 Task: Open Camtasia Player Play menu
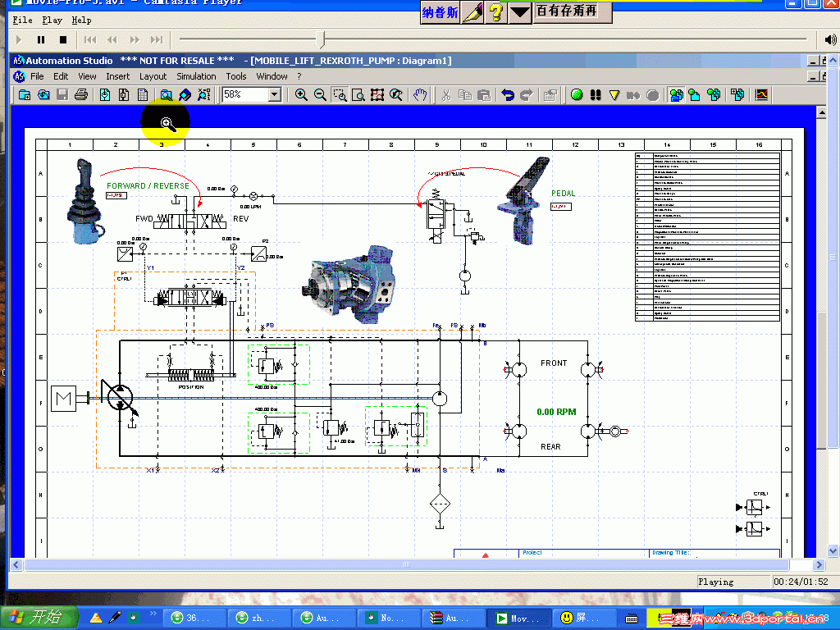52,20
